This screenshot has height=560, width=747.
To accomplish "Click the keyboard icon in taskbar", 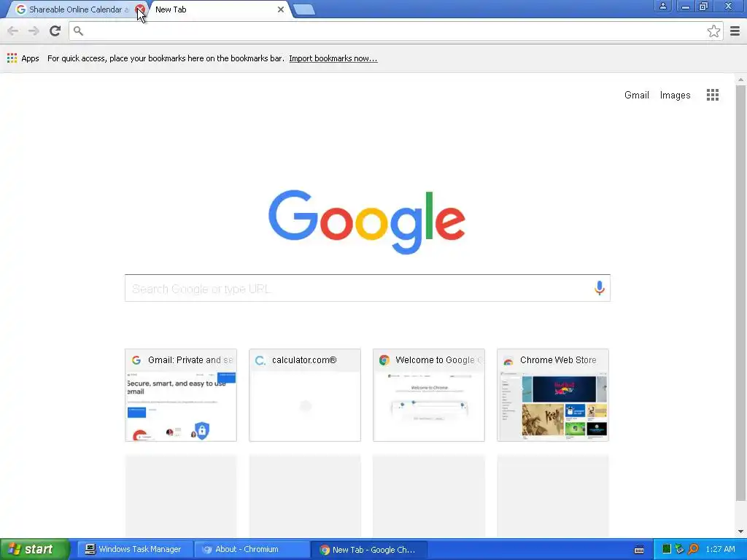I will pos(639,550).
